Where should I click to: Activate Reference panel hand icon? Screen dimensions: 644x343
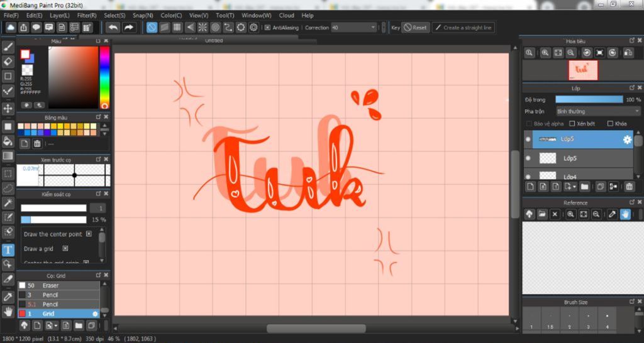(x=625, y=214)
